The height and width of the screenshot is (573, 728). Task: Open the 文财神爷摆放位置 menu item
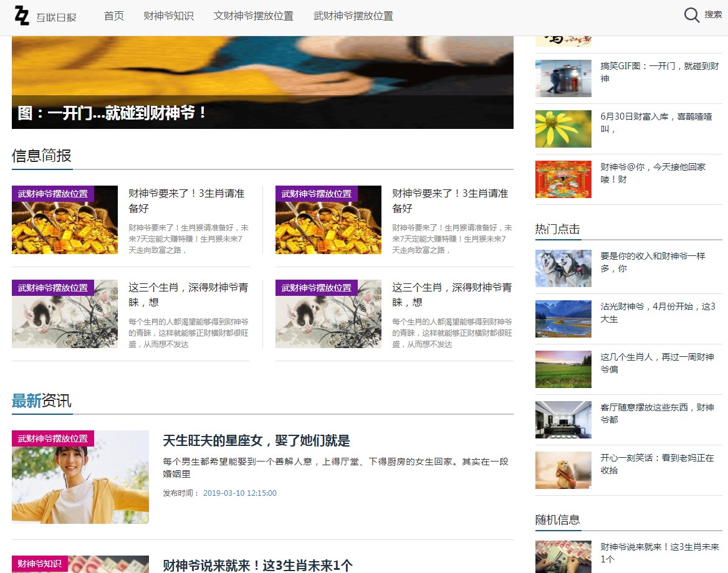click(254, 16)
